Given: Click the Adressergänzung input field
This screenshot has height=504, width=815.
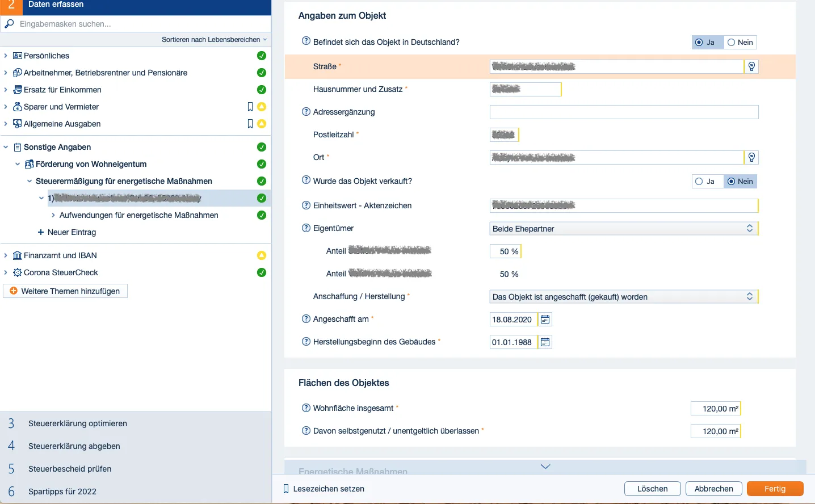Looking at the screenshot, I should 623,112.
